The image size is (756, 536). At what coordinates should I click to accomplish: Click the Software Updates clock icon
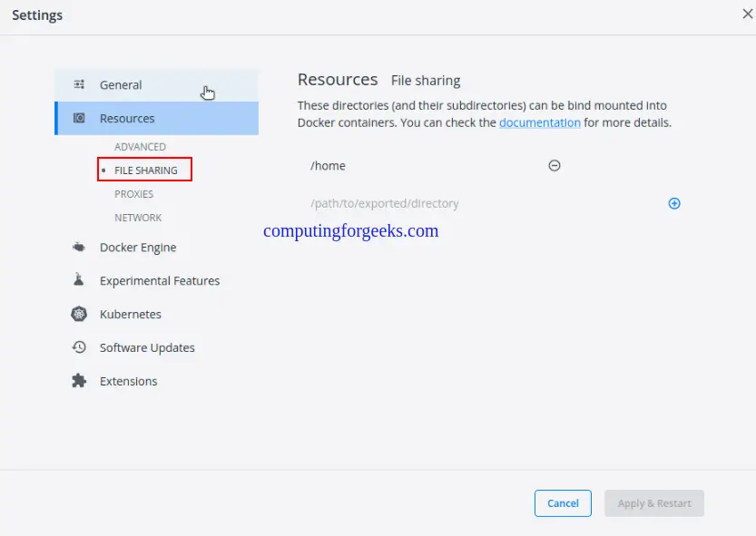tap(79, 347)
